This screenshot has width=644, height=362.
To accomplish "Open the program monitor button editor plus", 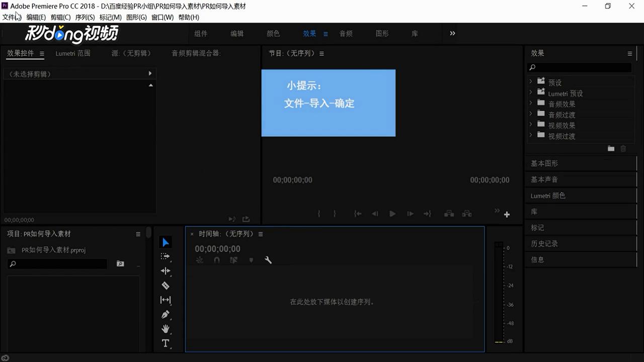I will [507, 215].
